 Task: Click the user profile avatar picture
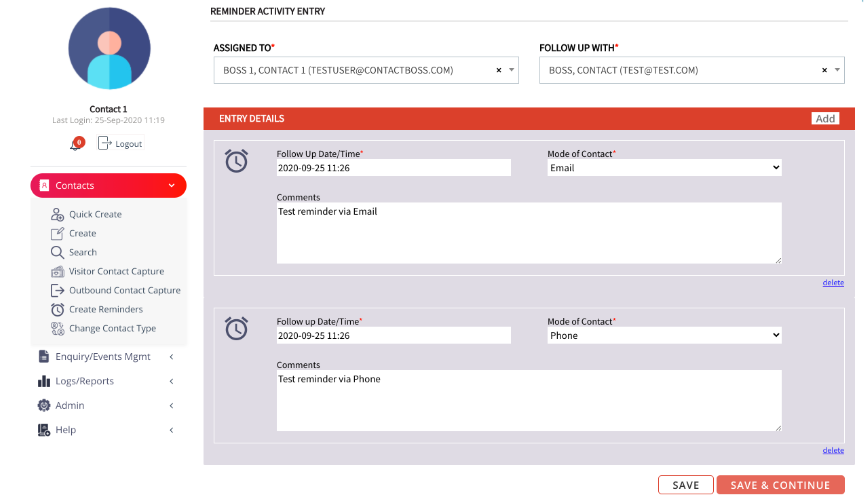[109, 49]
